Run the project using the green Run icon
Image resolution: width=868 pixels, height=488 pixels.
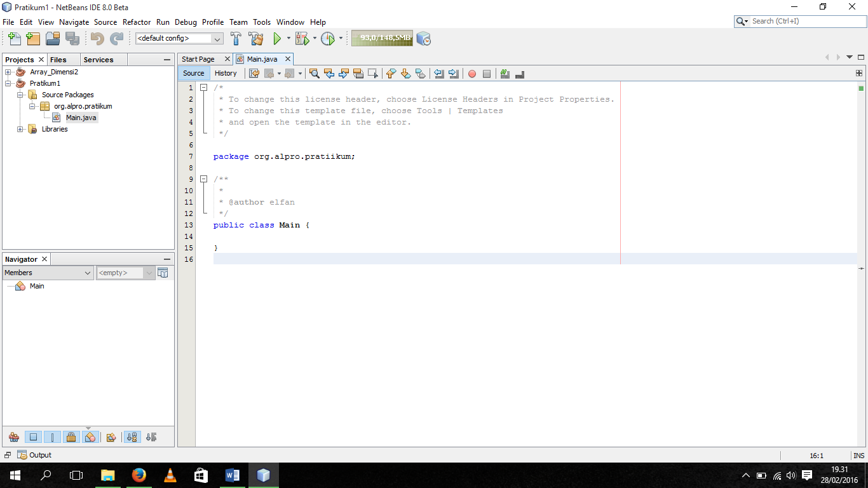point(278,38)
